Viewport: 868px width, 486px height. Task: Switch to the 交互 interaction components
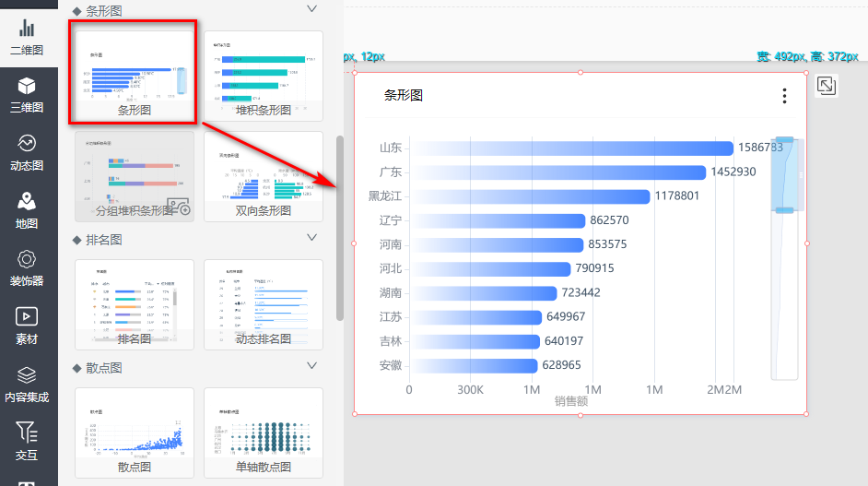coord(27,439)
